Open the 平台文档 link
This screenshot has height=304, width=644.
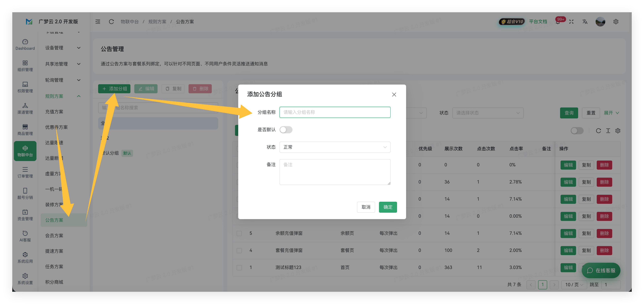538,21
